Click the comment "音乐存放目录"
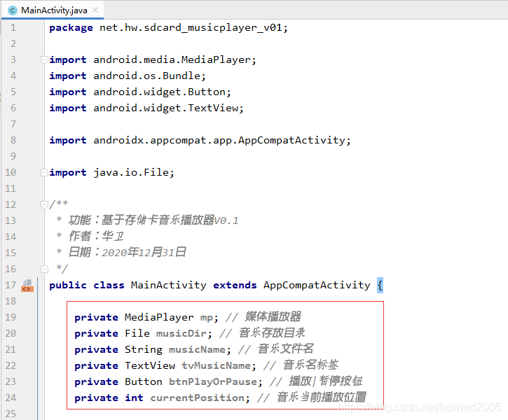The width and height of the screenshot is (508, 420). 272,332
